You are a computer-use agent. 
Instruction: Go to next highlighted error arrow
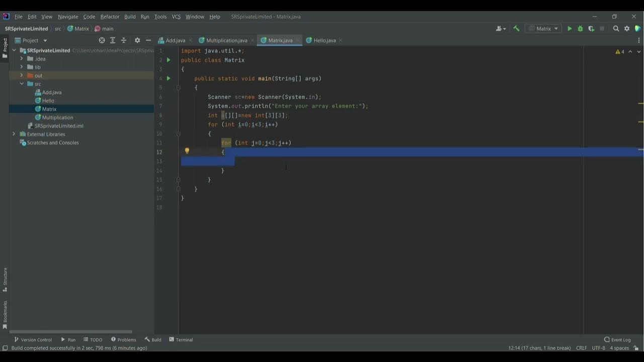[639, 52]
